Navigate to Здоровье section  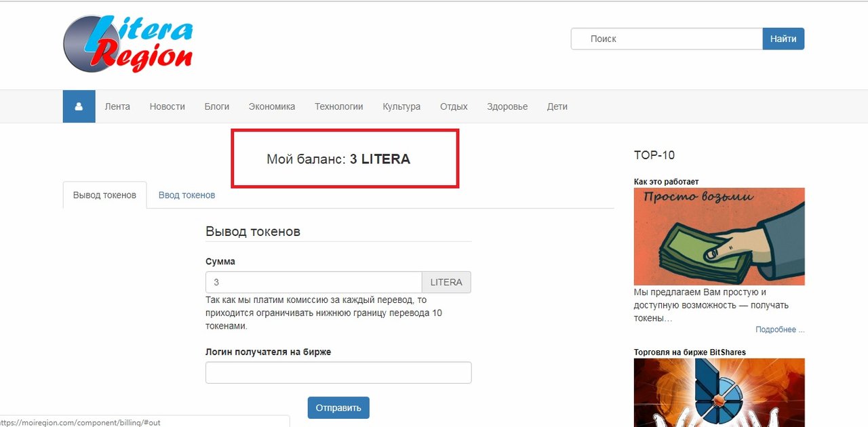pyautogui.click(x=507, y=106)
